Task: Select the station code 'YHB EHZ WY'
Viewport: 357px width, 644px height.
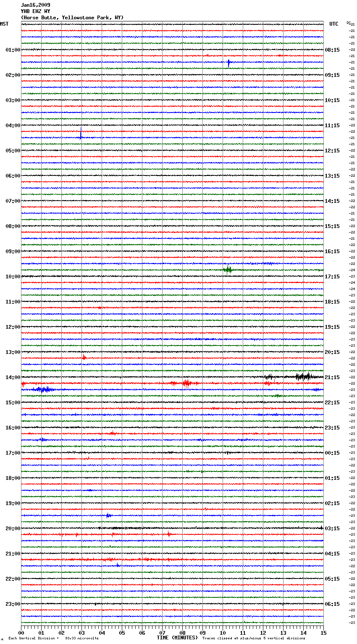Action: click(36, 11)
